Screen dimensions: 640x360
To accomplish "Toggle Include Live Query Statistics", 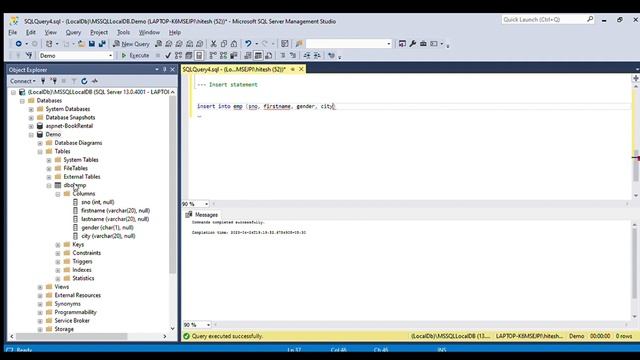I will coord(223,56).
